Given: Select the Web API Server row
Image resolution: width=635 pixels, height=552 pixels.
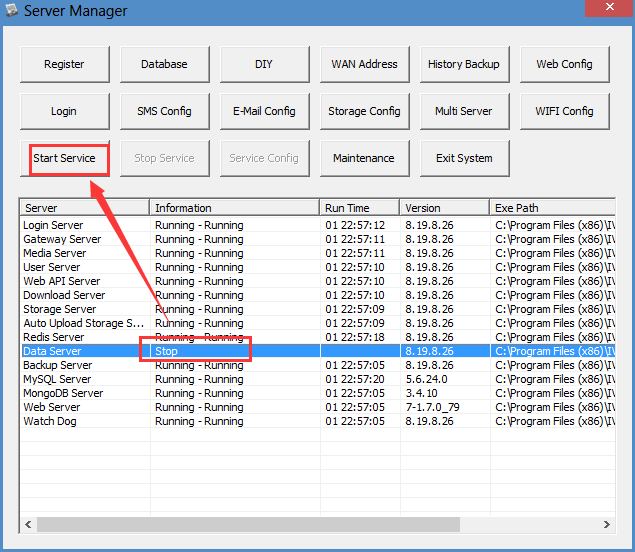Looking at the screenshot, I should coord(318,281).
